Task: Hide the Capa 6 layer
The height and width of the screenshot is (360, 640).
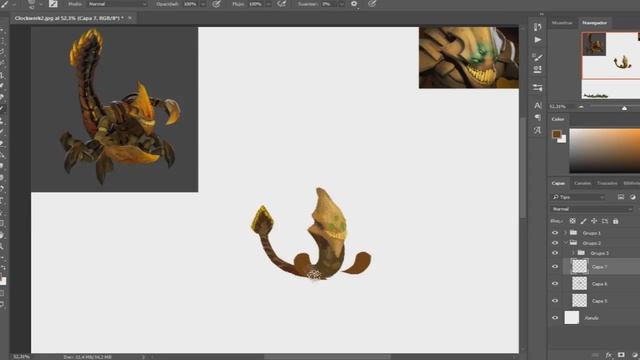Action: 555,284
